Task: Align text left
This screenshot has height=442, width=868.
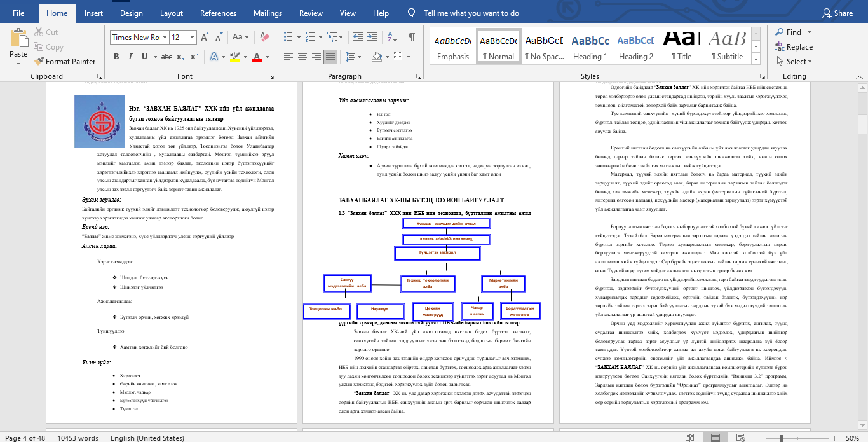Action: (x=288, y=57)
